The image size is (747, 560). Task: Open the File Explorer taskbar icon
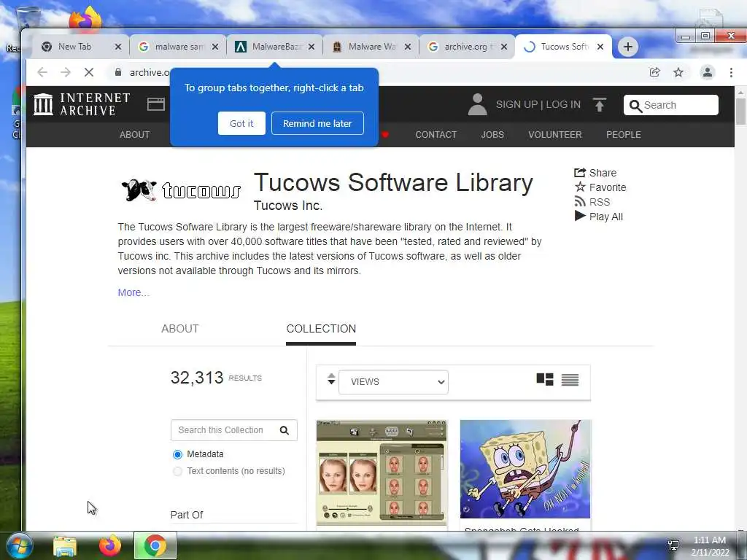(65, 545)
